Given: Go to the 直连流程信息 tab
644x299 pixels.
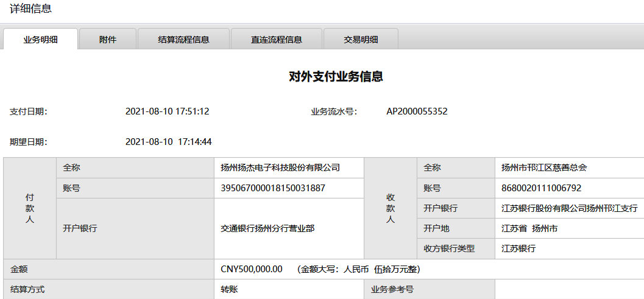Looking at the screenshot, I should point(276,40).
